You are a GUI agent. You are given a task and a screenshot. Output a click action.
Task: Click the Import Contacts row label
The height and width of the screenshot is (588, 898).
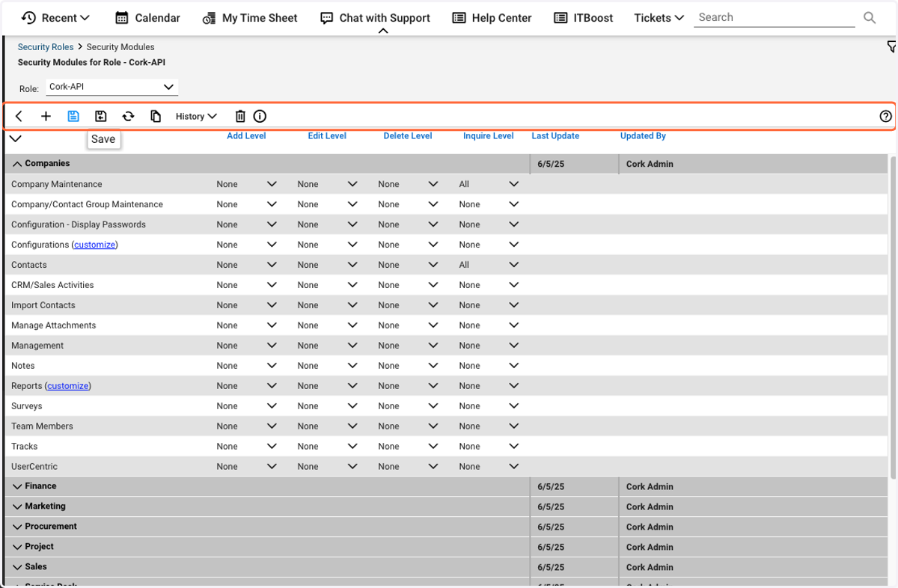point(43,305)
